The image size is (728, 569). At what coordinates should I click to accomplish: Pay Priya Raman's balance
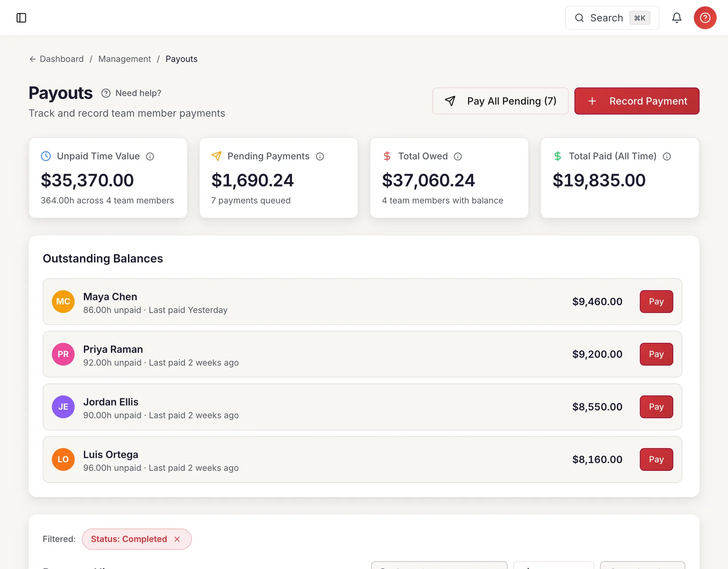click(656, 354)
